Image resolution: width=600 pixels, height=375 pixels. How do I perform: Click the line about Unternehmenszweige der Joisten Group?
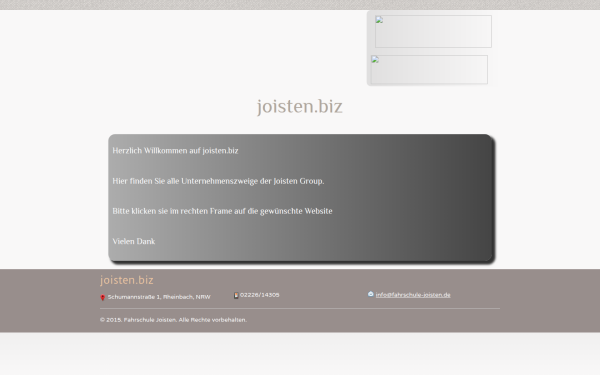[x=218, y=181]
